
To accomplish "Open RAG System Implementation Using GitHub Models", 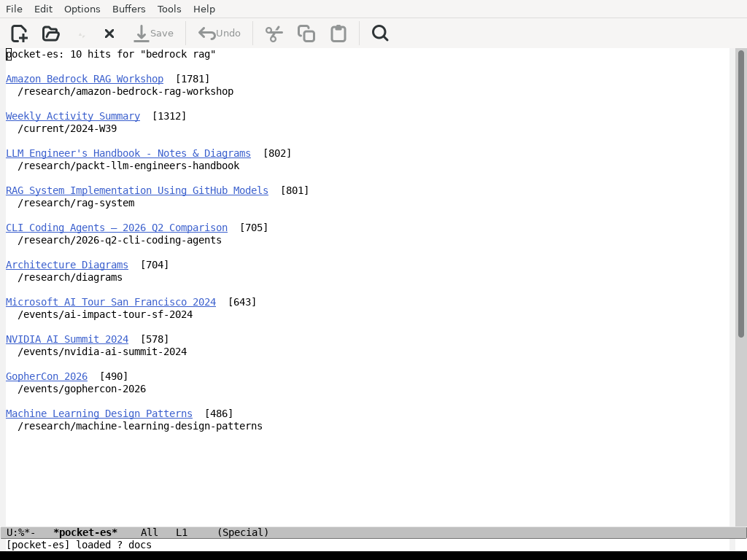I will pos(136,190).
